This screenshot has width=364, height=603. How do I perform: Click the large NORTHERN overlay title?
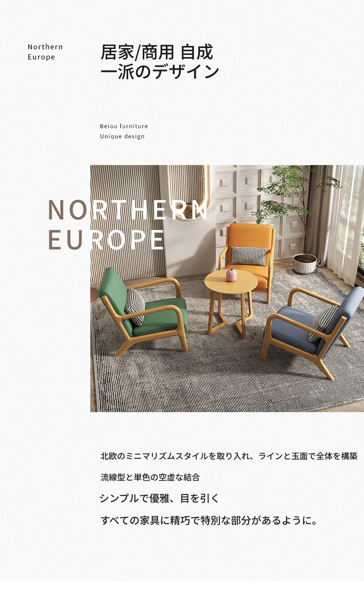click(128, 210)
